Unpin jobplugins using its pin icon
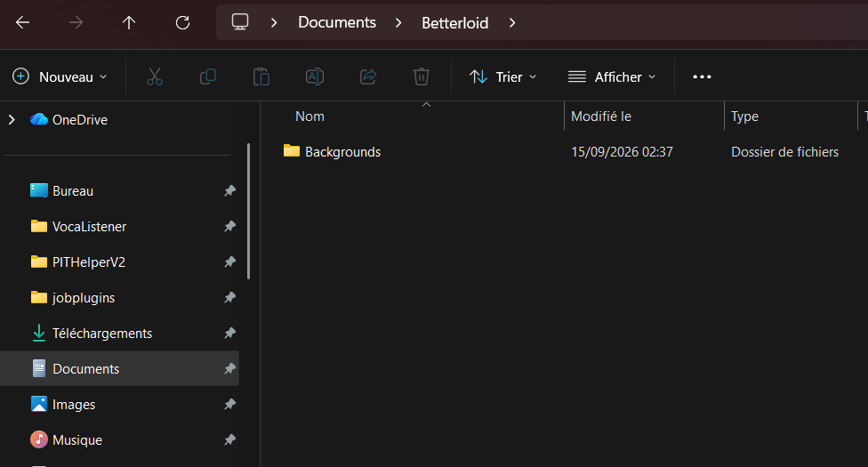The image size is (868, 467). pyautogui.click(x=229, y=297)
